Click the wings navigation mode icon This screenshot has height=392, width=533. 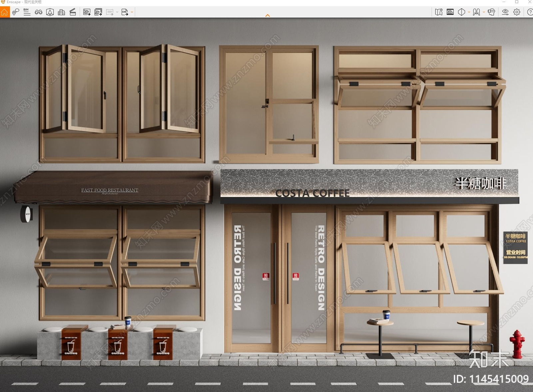(477, 12)
